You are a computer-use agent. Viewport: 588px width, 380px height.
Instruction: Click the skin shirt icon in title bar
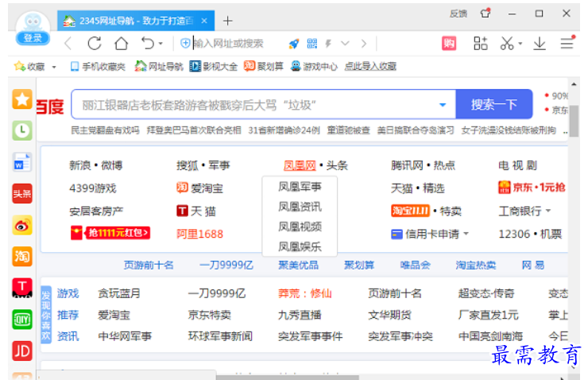click(485, 14)
